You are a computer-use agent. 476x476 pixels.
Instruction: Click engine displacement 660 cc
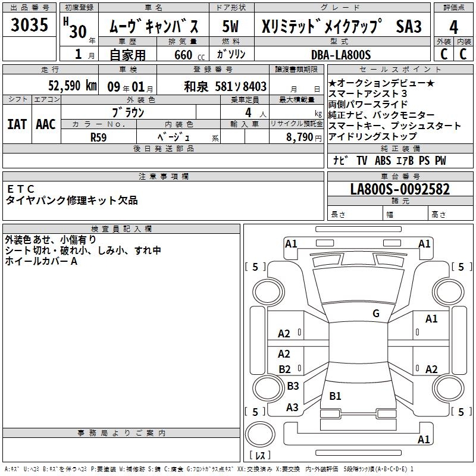click(190, 55)
